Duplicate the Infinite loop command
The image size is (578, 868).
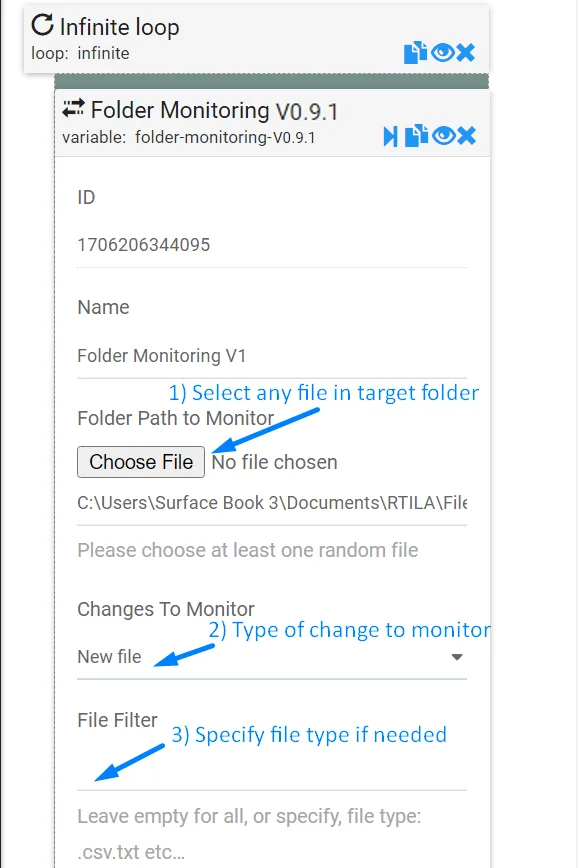pos(415,53)
